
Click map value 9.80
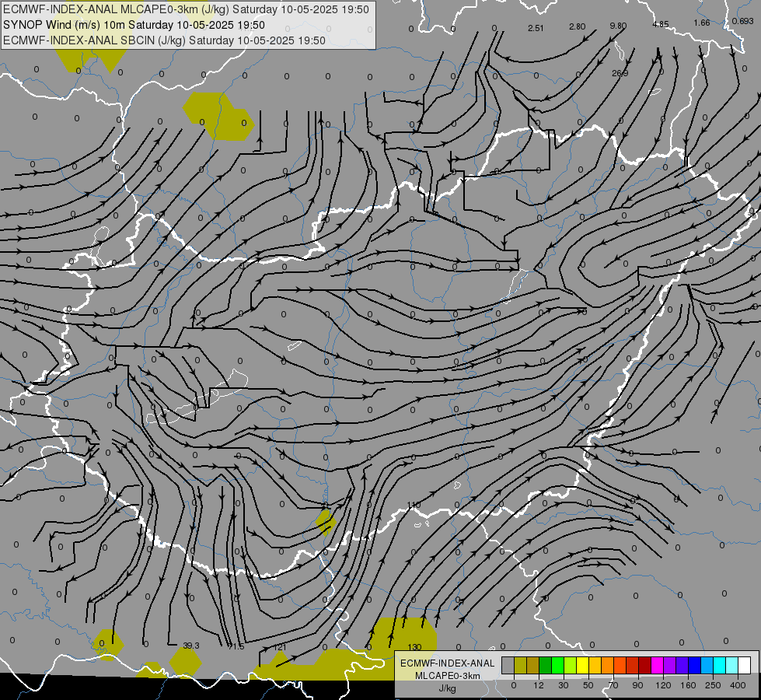click(618, 26)
